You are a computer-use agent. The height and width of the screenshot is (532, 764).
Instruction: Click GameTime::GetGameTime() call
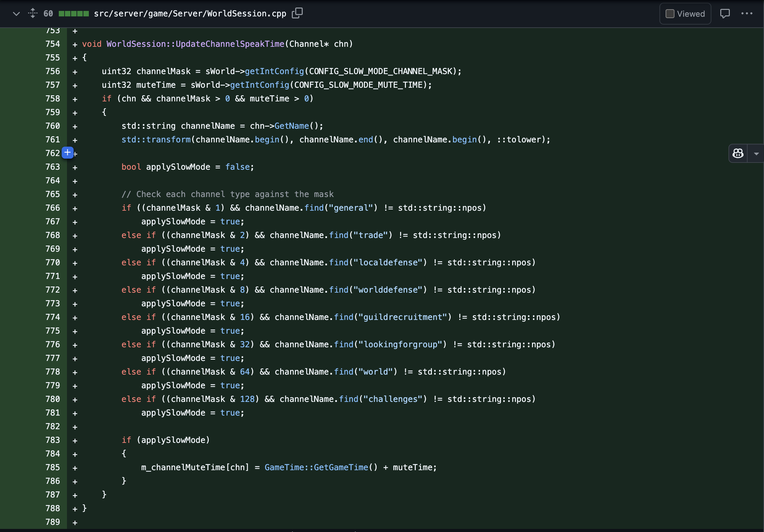coord(321,467)
